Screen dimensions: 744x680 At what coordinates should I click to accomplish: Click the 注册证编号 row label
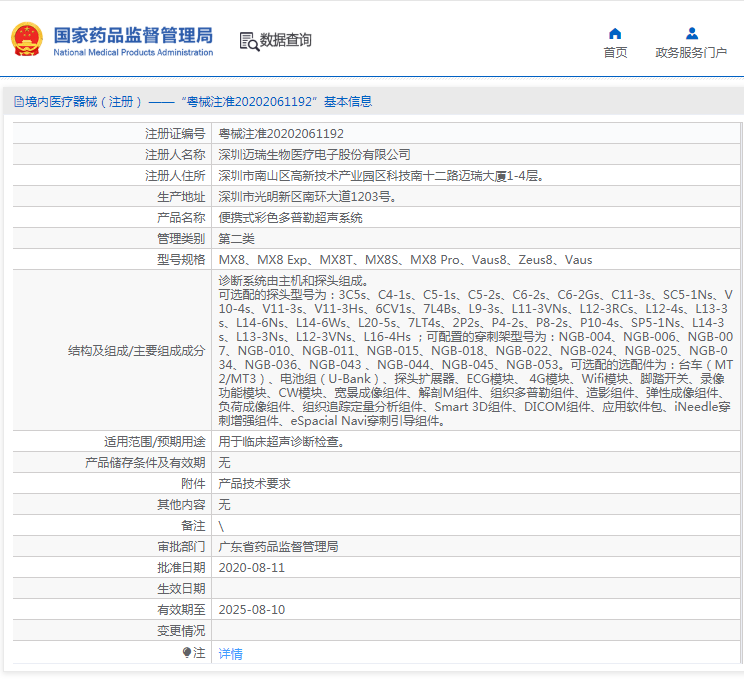[175, 134]
